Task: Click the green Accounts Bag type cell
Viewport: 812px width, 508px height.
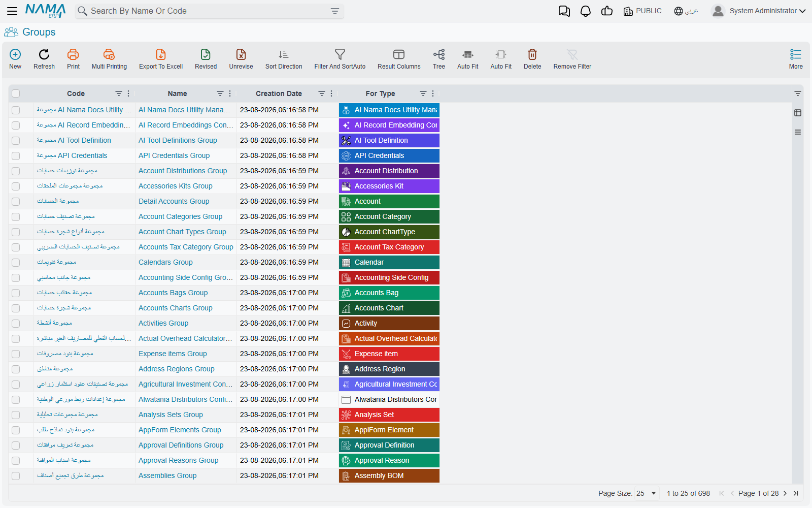Action: pyautogui.click(x=389, y=293)
